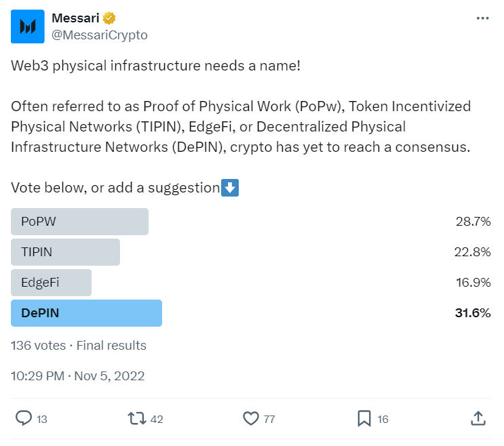Click the 136 votes count text

tap(38, 346)
